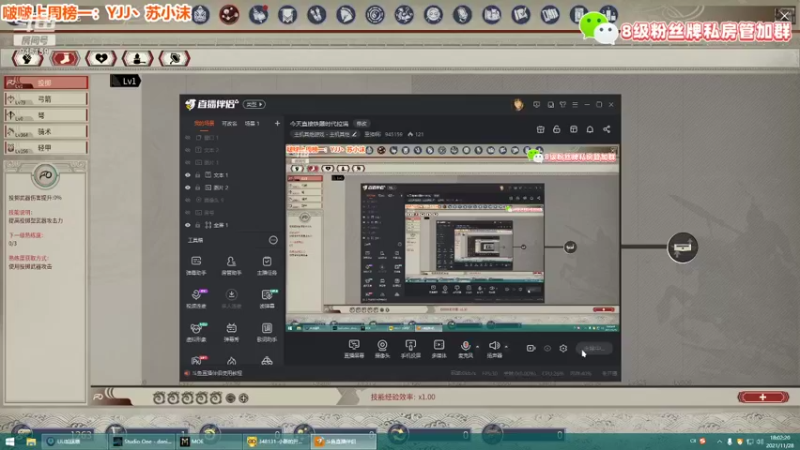Click the streamer avatar in title bar
Viewport: 800px width, 450px height.
click(518, 105)
